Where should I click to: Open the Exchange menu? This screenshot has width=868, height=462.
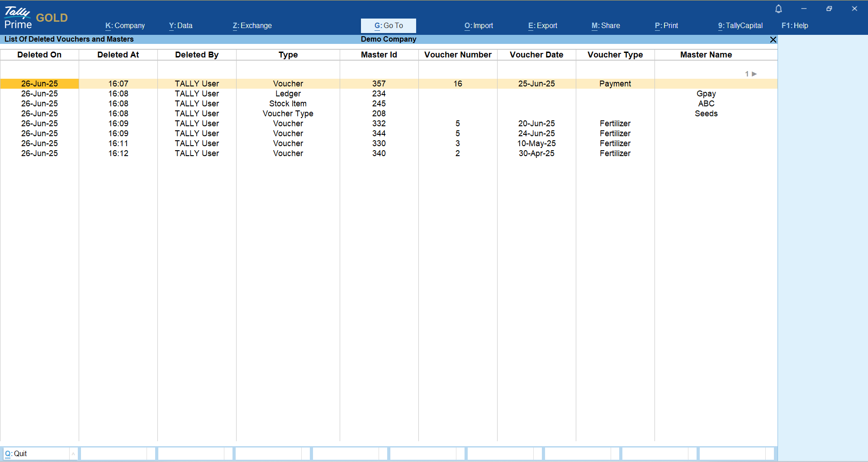click(x=252, y=26)
